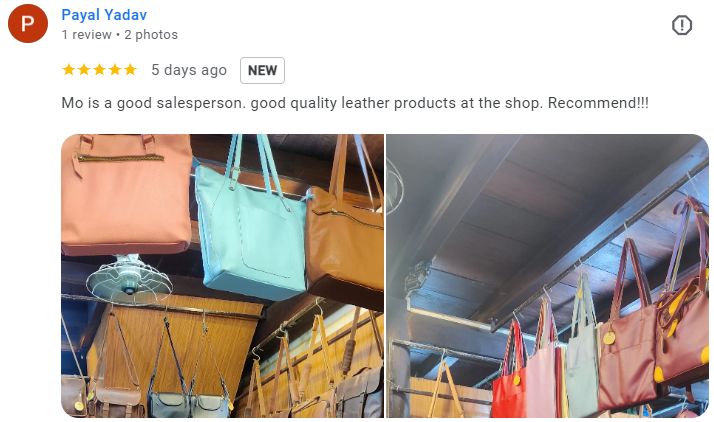Click the second rating star
714x422 pixels.
coord(84,70)
